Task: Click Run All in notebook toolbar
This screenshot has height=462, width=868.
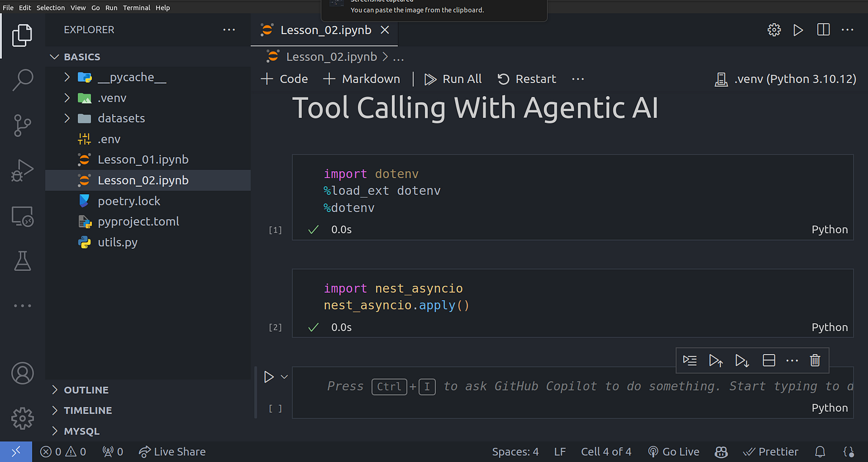Action: point(453,79)
